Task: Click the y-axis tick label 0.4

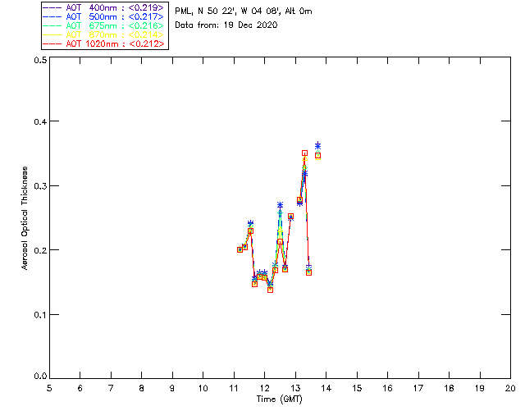Action: (40, 121)
